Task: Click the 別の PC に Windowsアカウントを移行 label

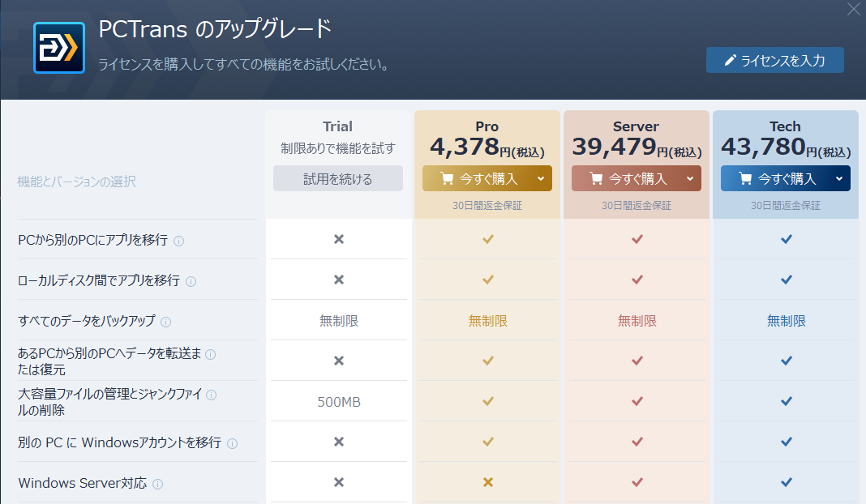Action: (x=119, y=442)
